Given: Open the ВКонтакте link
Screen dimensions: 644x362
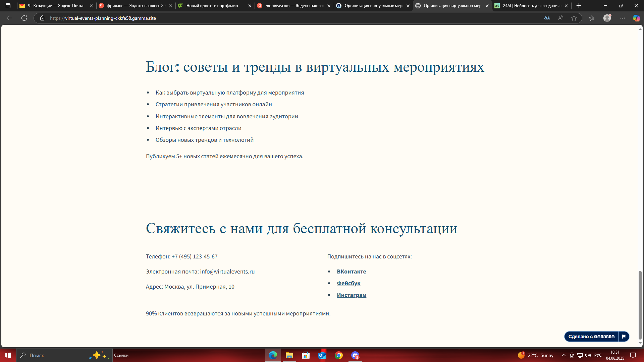Looking at the screenshot, I should 351,271.
